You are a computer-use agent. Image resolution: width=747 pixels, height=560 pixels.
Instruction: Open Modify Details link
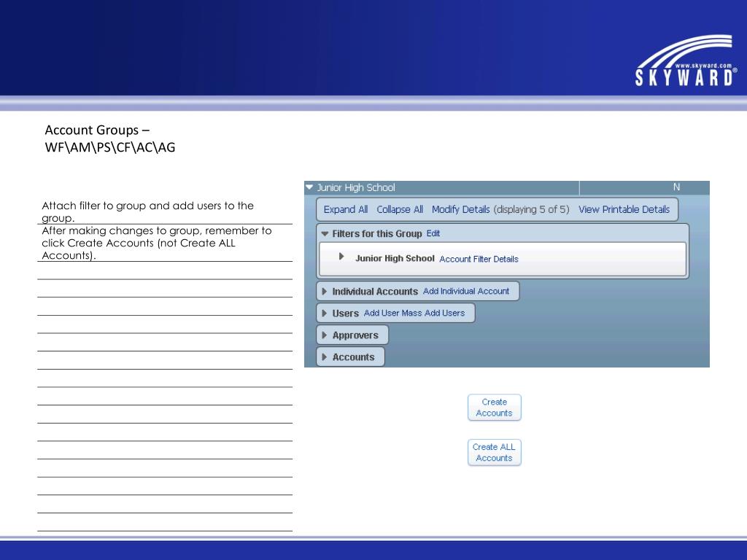click(x=461, y=209)
